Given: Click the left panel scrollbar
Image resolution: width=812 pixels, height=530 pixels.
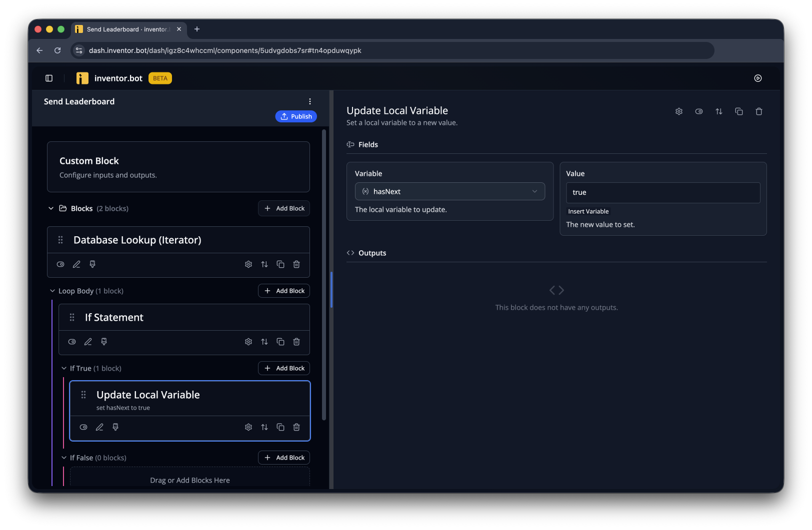Looking at the screenshot, I should coord(324,275).
